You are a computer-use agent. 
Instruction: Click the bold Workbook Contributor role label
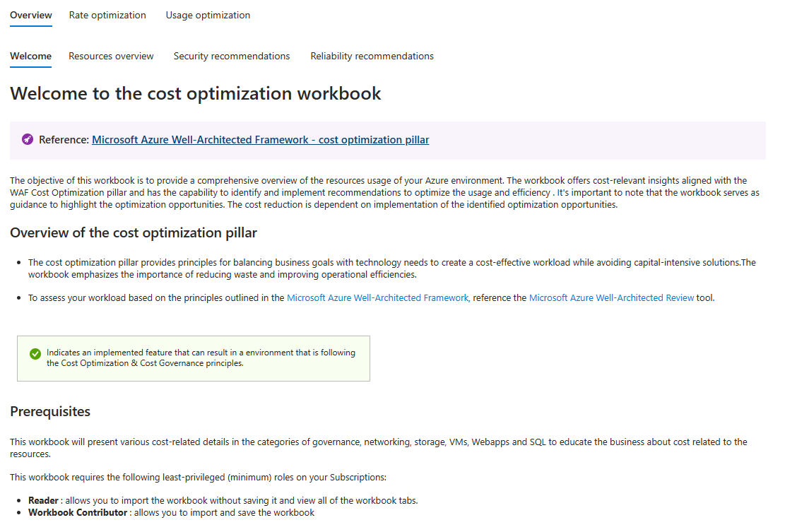pos(78,512)
